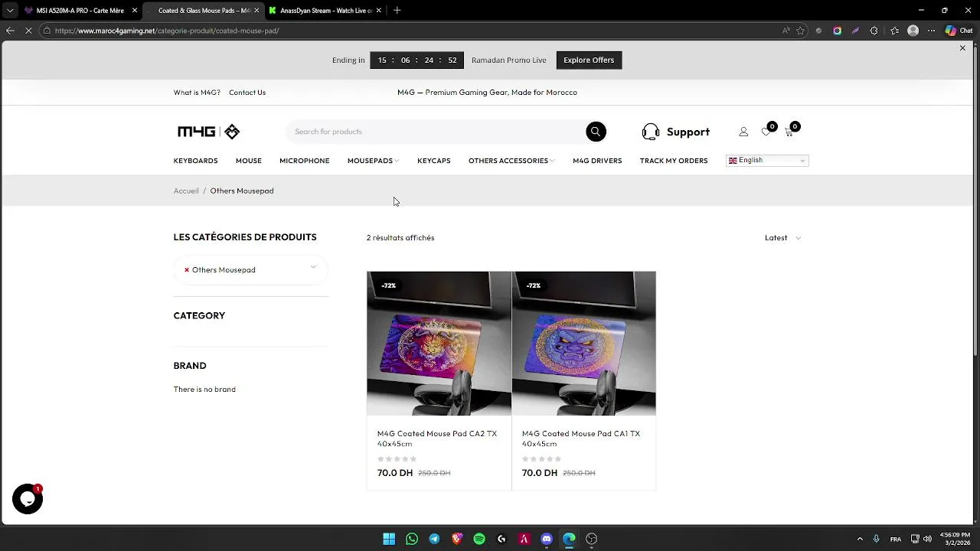980x551 pixels.
Task: Open the What is M4G? link
Action: coord(197,93)
